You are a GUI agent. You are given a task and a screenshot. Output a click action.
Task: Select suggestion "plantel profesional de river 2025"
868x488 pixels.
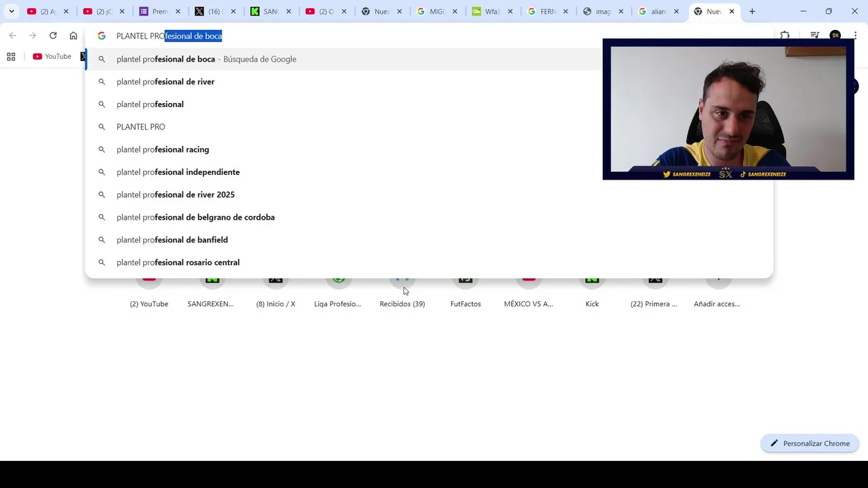429,195
